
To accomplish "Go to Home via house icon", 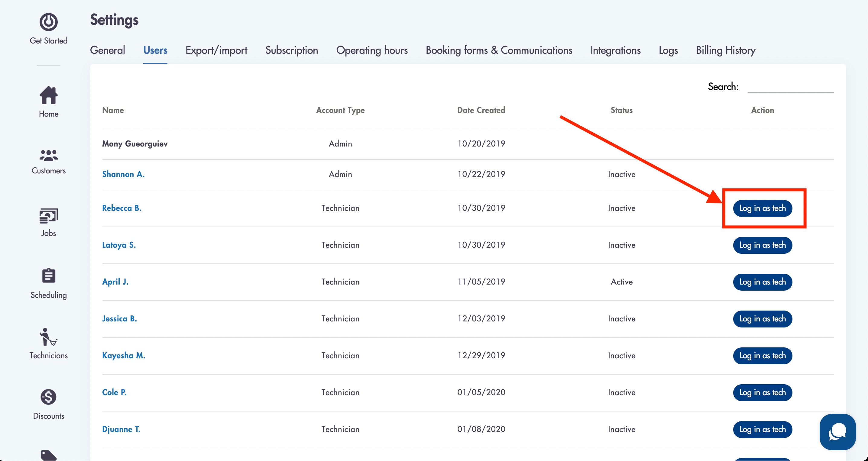I will 49,95.
